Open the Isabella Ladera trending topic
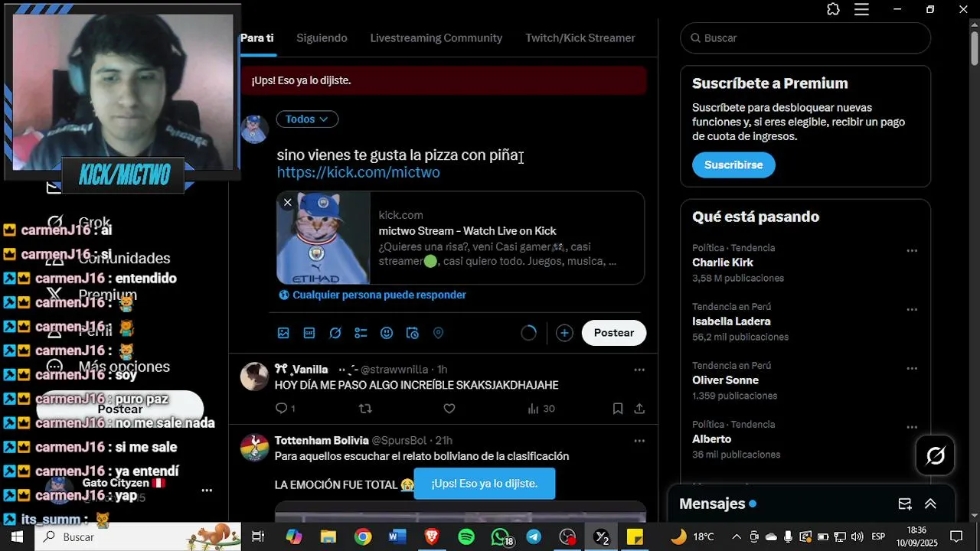Viewport: 980px width, 551px height. pos(731,321)
